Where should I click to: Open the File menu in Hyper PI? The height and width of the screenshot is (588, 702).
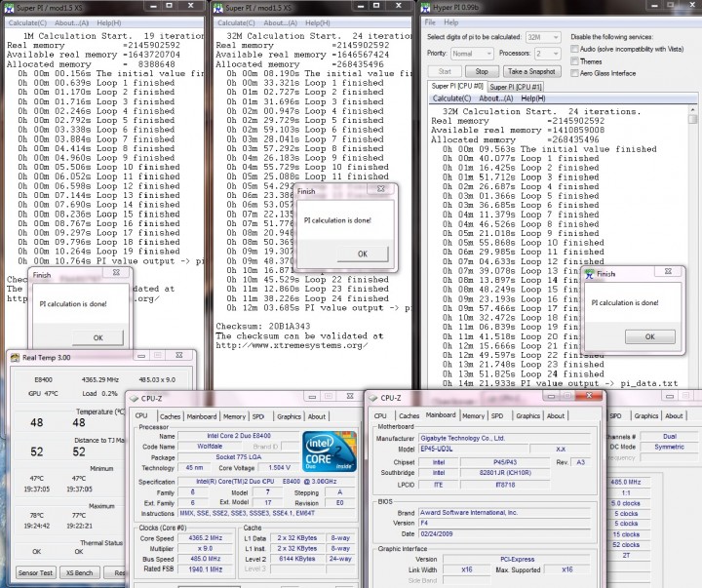pos(430,22)
